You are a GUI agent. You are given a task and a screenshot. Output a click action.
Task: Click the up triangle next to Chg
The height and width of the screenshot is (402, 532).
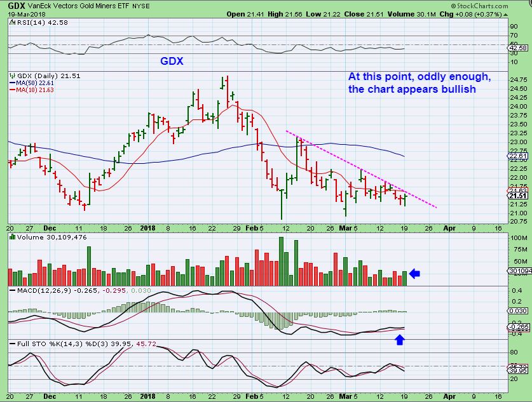click(505, 15)
